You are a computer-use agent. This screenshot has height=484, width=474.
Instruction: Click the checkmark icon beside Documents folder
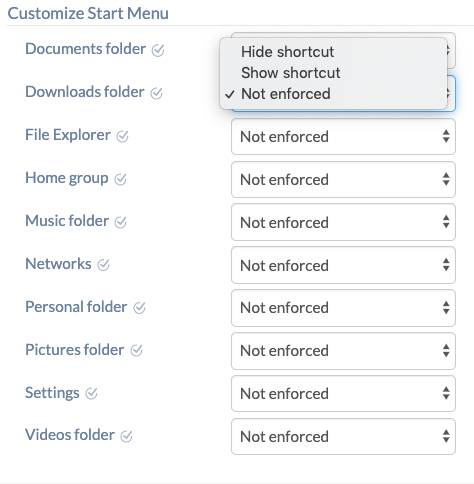pos(158,51)
